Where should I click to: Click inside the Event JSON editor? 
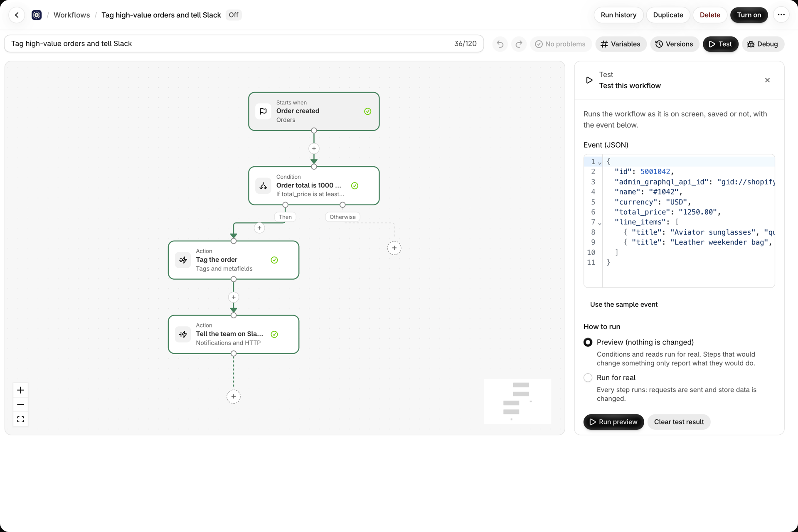679,221
